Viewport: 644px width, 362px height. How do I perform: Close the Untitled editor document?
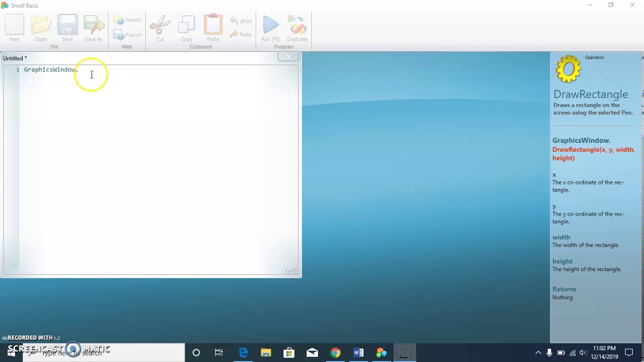tap(288, 57)
